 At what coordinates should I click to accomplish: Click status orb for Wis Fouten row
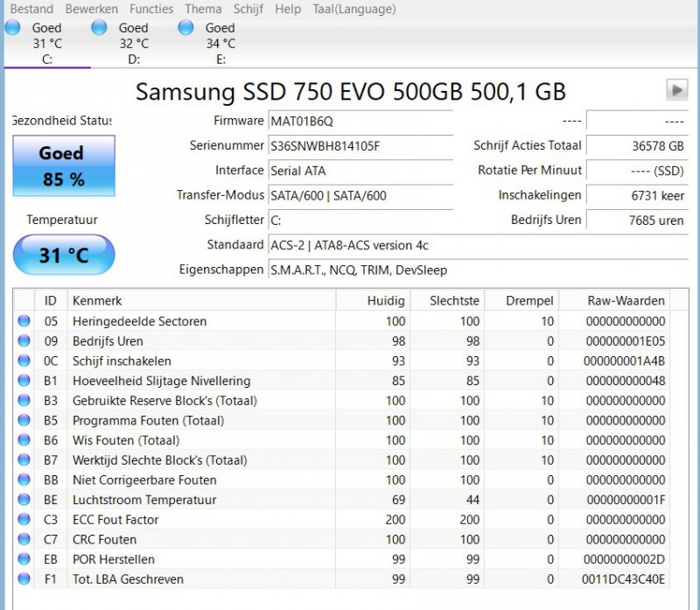click(x=24, y=440)
